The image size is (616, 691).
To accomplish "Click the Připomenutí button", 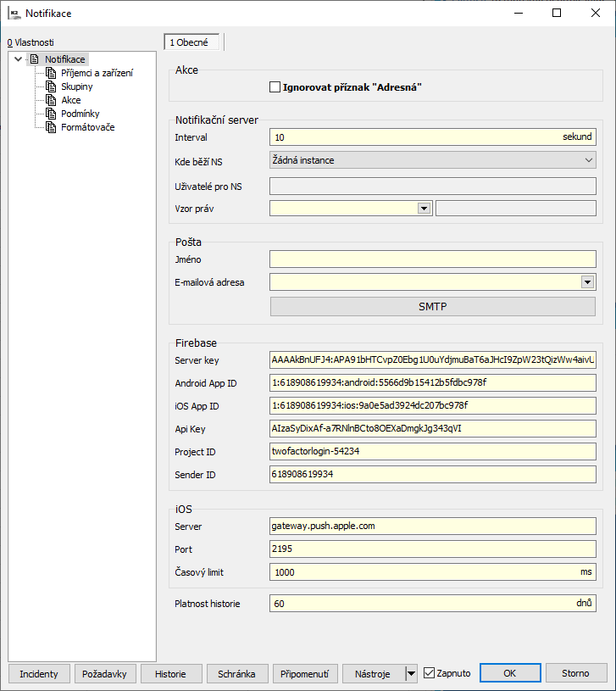I will [x=305, y=673].
